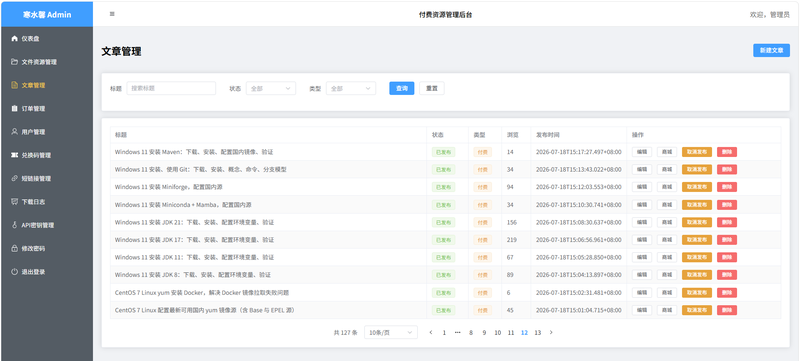Screen dimensions: 800x361
Task: Expand the 状态 filter dropdown
Action: tap(270, 88)
